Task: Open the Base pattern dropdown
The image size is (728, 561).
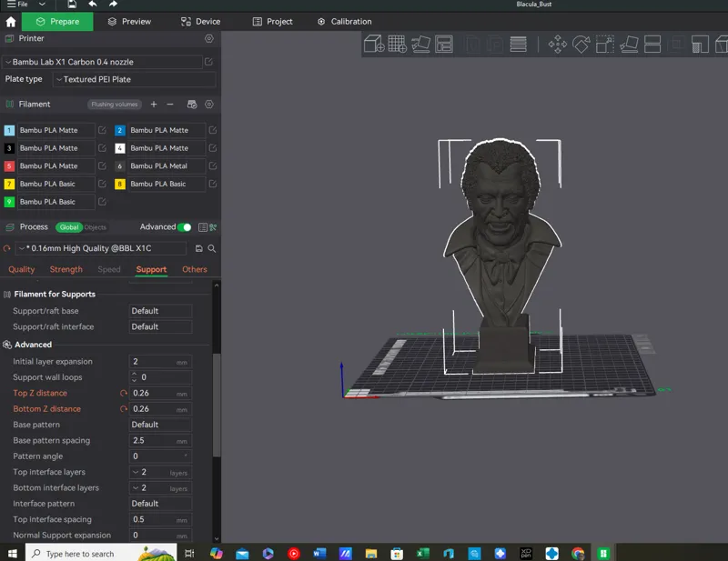Action: (160, 425)
